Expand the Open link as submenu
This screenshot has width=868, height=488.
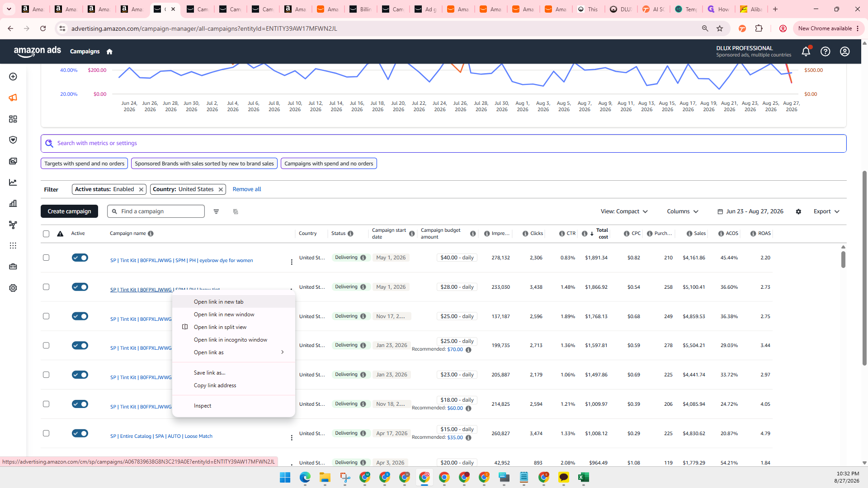click(x=234, y=352)
